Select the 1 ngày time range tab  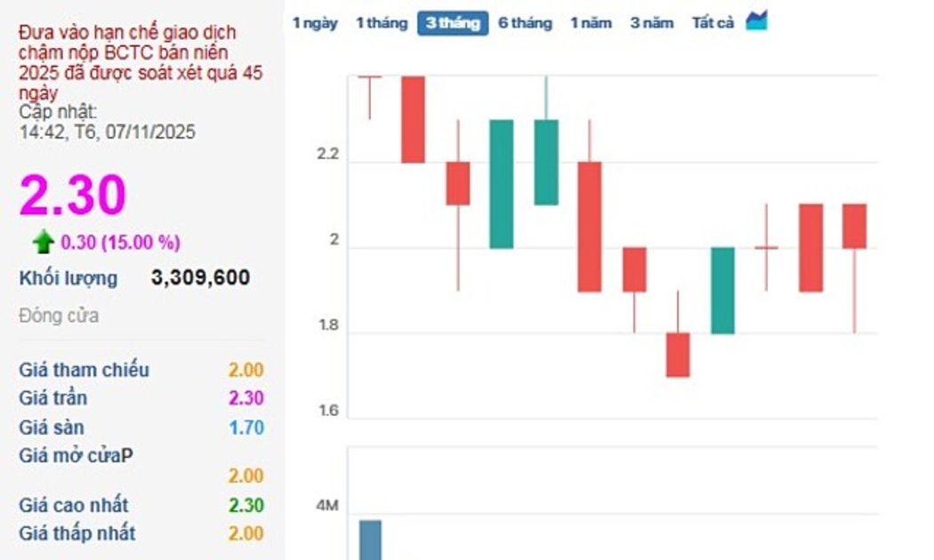pos(315,23)
